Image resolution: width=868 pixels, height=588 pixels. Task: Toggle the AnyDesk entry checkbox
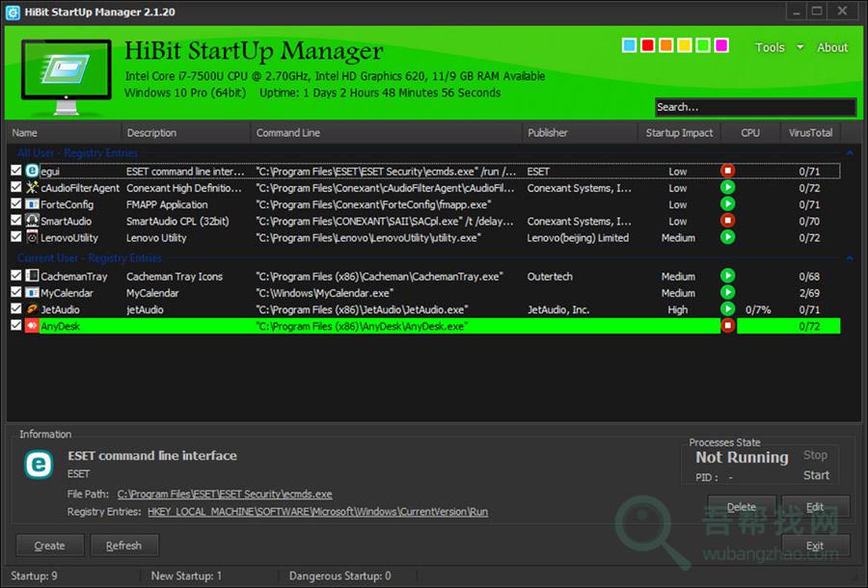pyautogui.click(x=15, y=326)
